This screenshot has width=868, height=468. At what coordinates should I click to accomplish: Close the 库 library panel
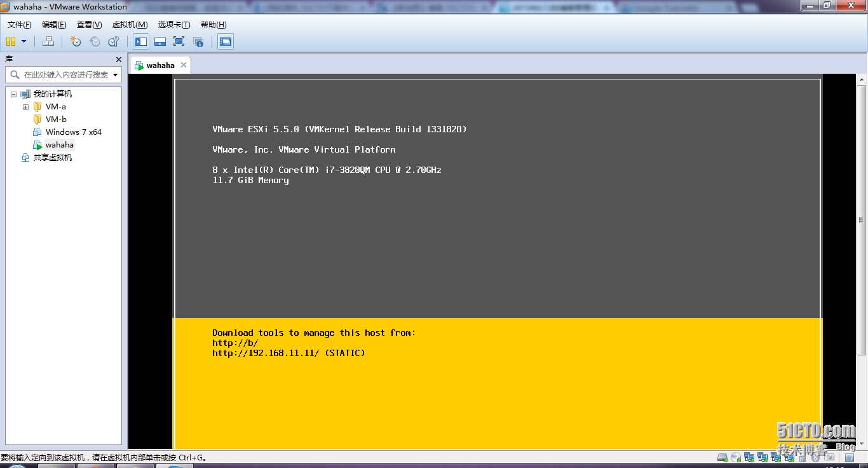pyautogui.click(x=118, y=59)
